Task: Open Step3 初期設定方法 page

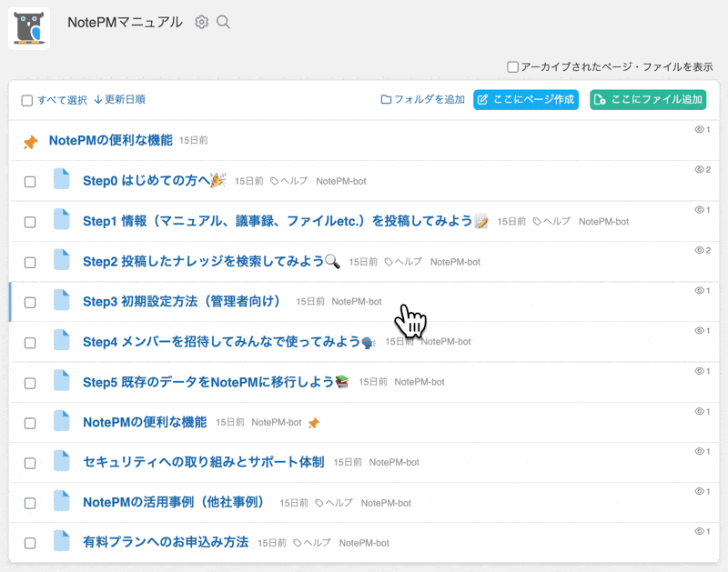Action: 181,302
